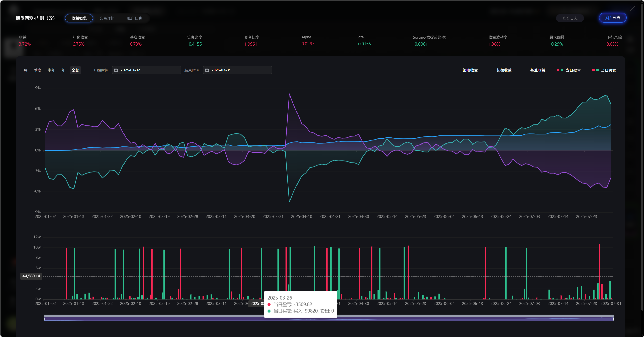644x337 pixels.
Task: Close the backtest dialog with the X icon
Action: pos(632,9)
